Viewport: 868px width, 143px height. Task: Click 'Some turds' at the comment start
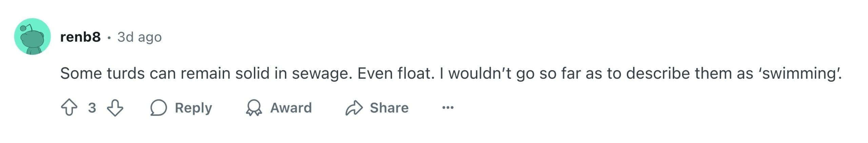(102, 74)
